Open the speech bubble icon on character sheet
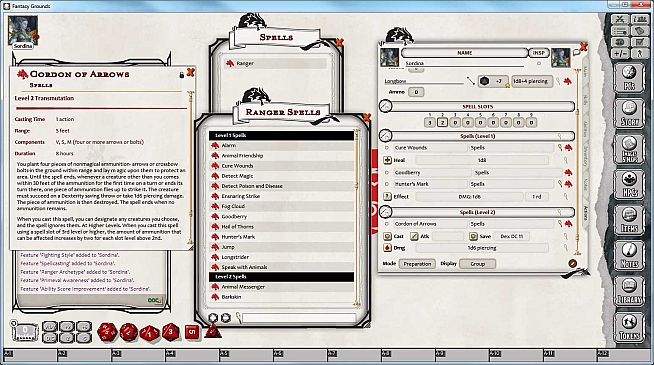Viewport: 654px width, 365px height. (577, 53)
